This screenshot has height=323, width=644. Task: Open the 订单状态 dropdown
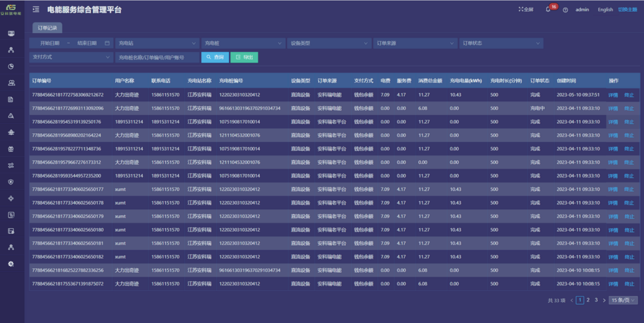500,44
